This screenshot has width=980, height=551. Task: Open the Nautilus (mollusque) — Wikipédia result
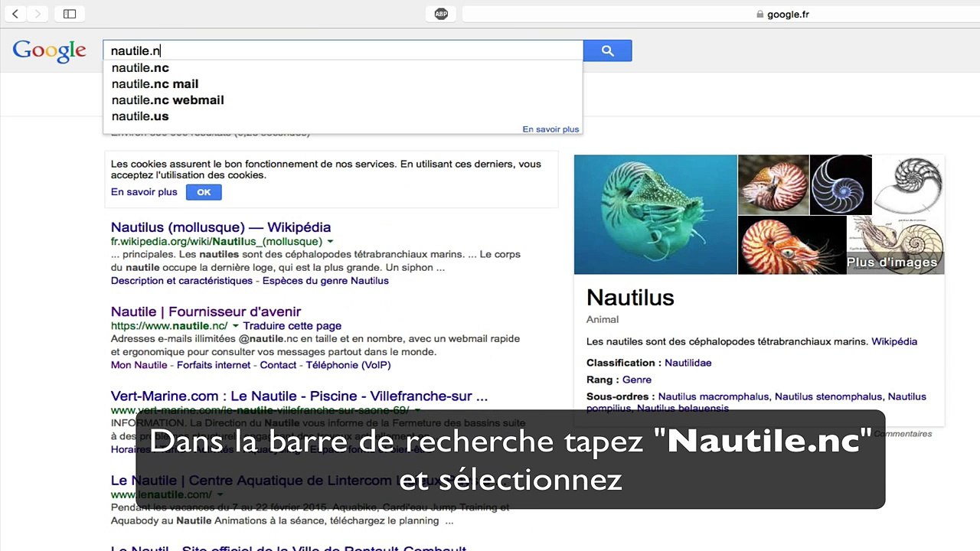pyautogui.click(x=220, y=227)
